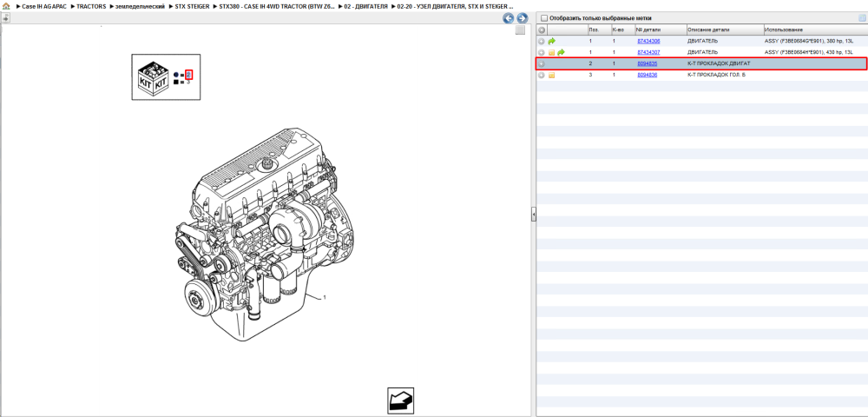Open the column settings icon in the parts panel's top-right corner
The width and height of the screenshot is (868, 417).
(861, 17)
